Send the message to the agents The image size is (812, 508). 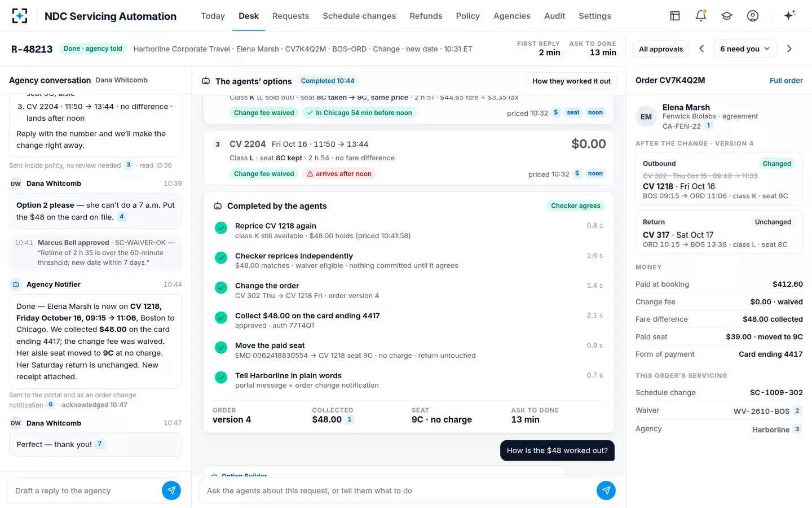(x=606, y=491)
